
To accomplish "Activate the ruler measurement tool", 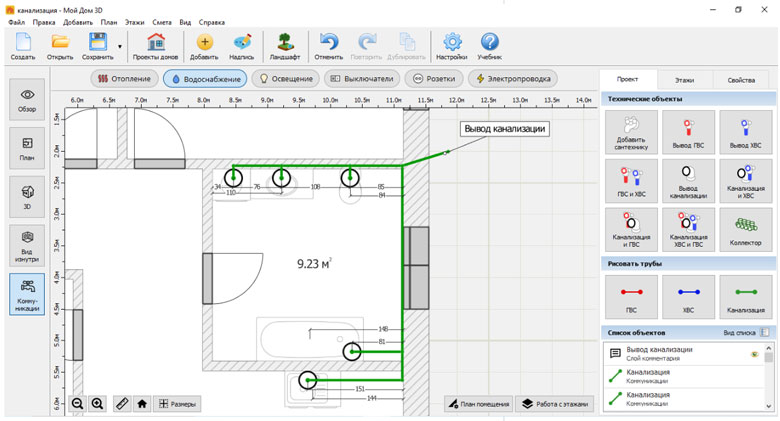I will [122, 404].
